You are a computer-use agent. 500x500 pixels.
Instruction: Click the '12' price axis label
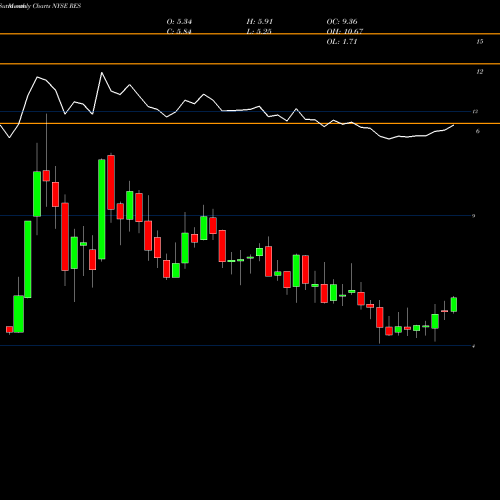[x=480, y=72]
